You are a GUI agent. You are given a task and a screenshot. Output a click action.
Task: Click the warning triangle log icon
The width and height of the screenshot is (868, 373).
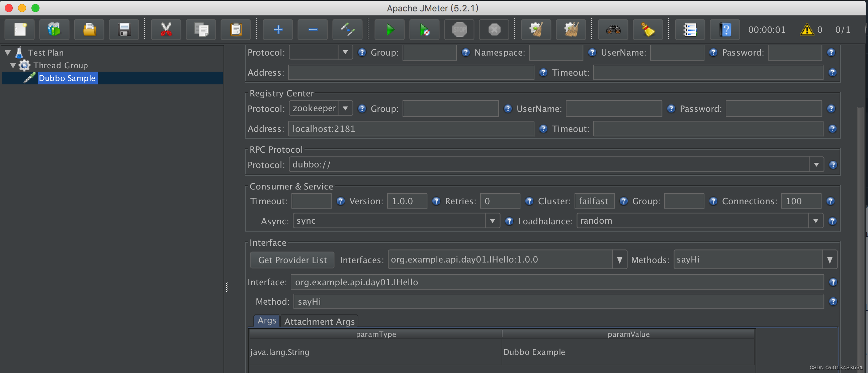[807, 30]
